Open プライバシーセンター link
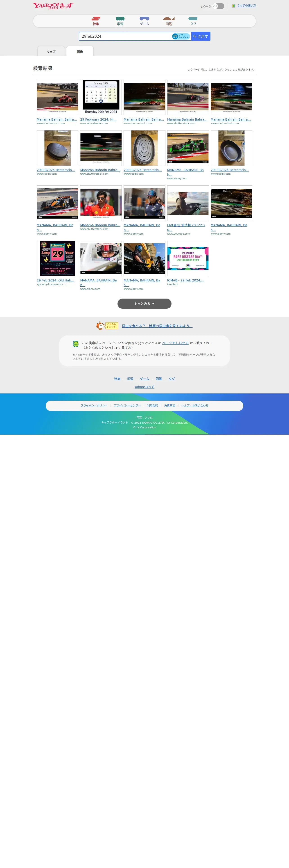 click(x=127, y=405)
